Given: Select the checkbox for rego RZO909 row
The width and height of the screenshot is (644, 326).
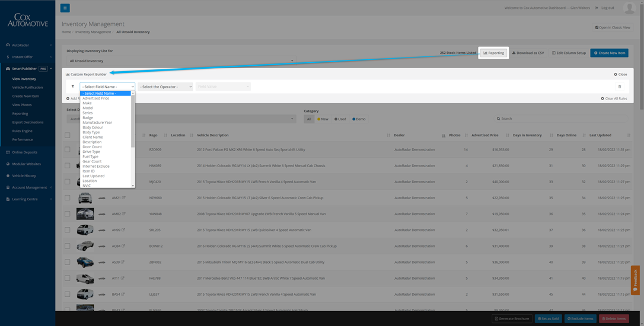Looking at the screenshot, I should point(68,149).
